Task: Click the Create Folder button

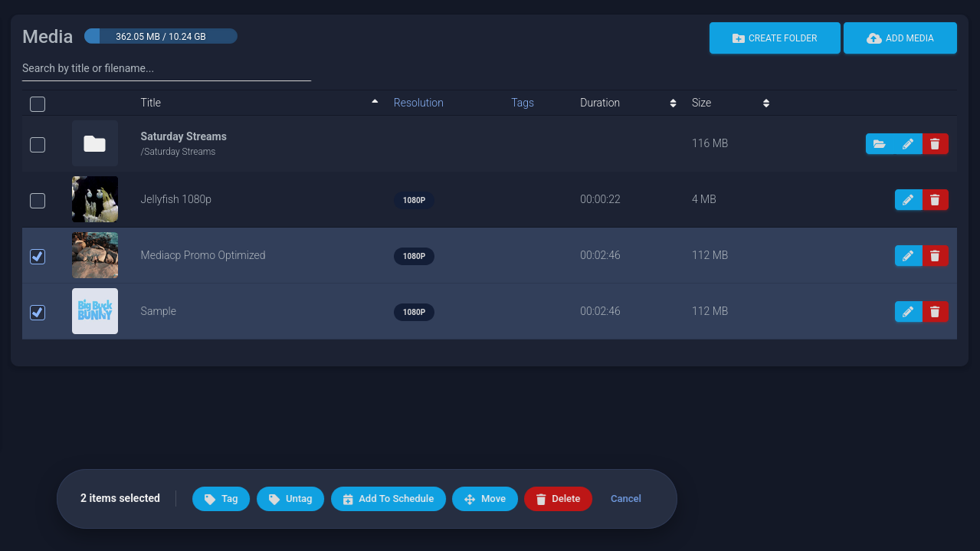Action: pos(775,38)
